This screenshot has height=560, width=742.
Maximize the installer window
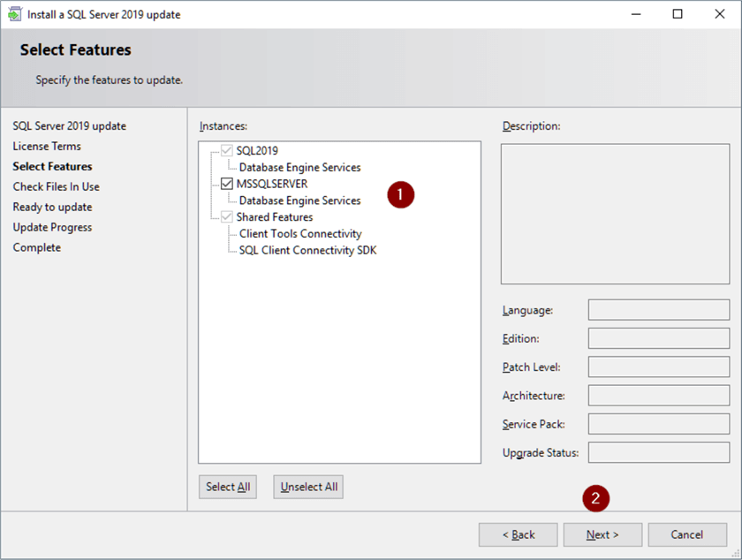point(678,14)
